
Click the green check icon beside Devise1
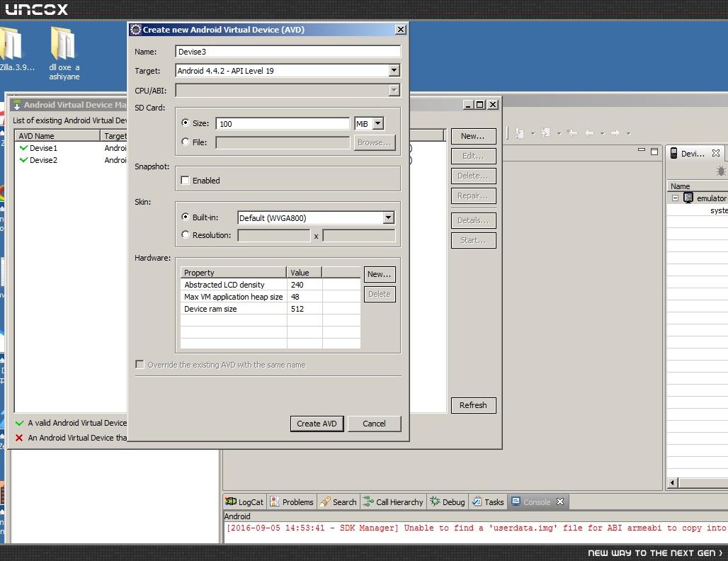[23, 147]
